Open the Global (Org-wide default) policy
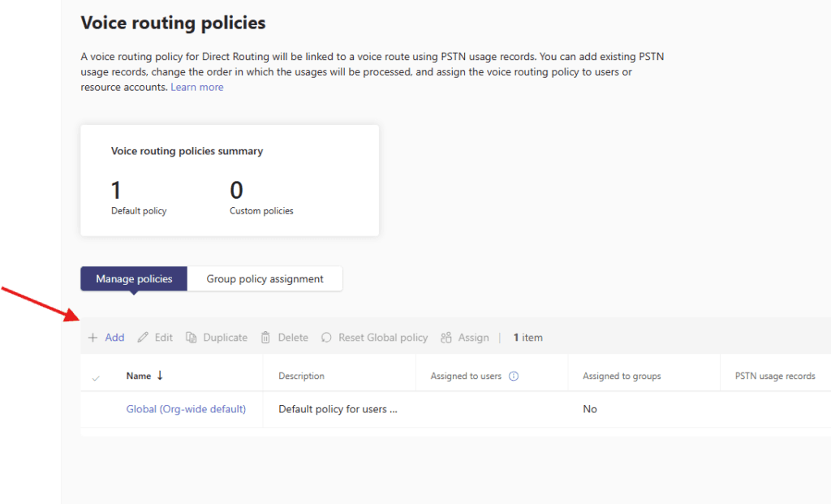The image size is (831, 504). pos(186,409)
